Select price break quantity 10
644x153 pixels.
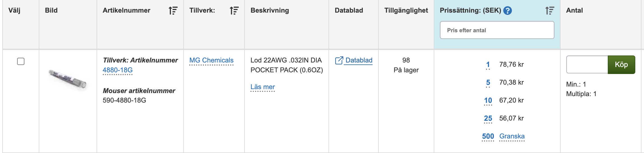[488, 100]
